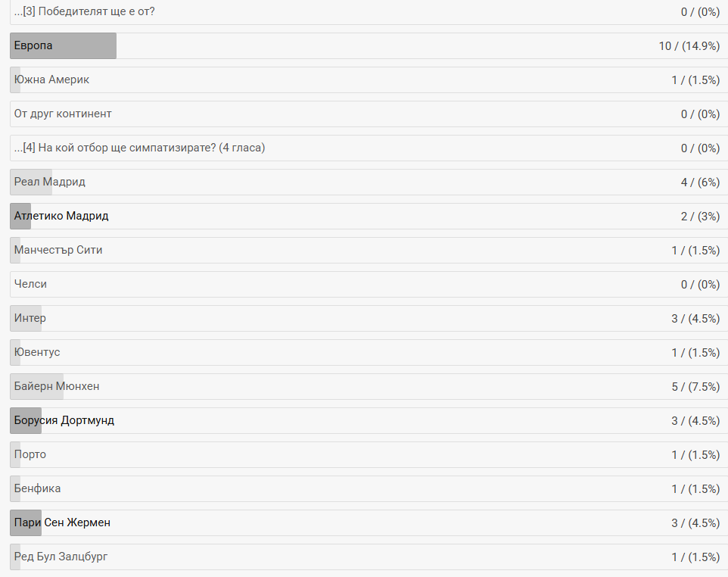This screenshot has height=577, width=728.
Task: Select the Челси poll row
Action: (x=369, y=284)
